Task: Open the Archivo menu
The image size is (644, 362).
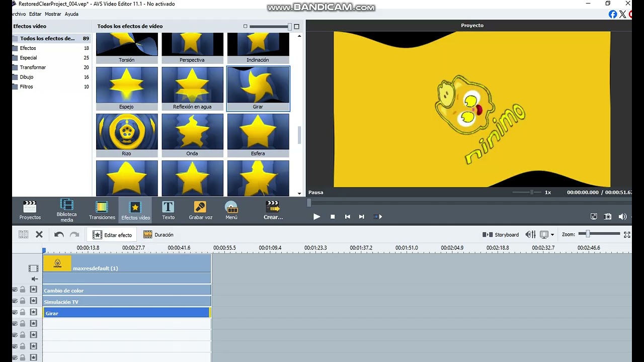Action: (x=18, y=14)
